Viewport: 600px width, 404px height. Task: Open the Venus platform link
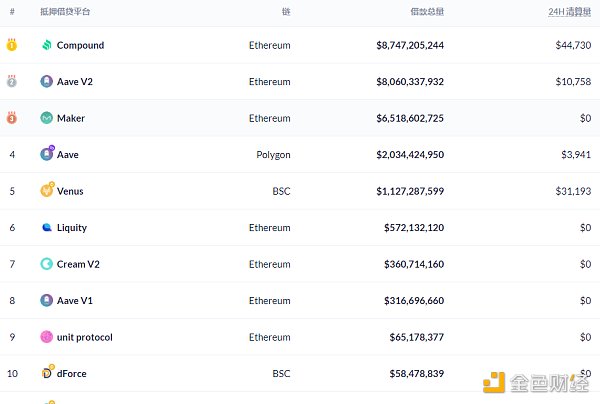[x=71, y=191]
